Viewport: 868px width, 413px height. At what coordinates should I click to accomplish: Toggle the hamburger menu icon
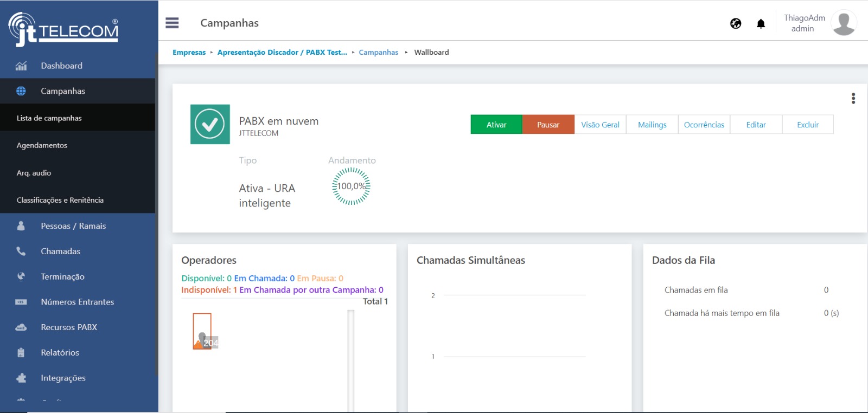tap(172, 23)
